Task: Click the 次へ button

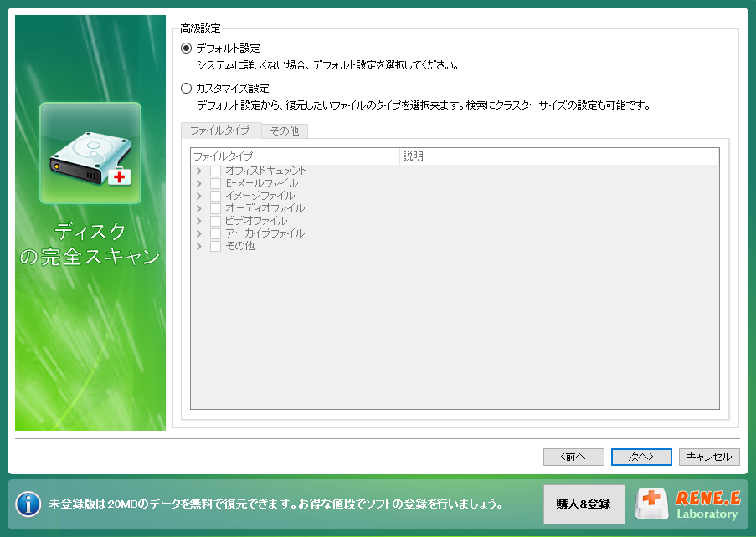Action: 640,457
